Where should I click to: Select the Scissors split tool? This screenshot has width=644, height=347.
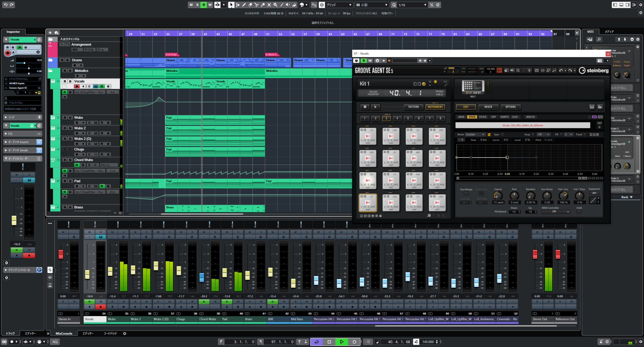click(256, 5)
